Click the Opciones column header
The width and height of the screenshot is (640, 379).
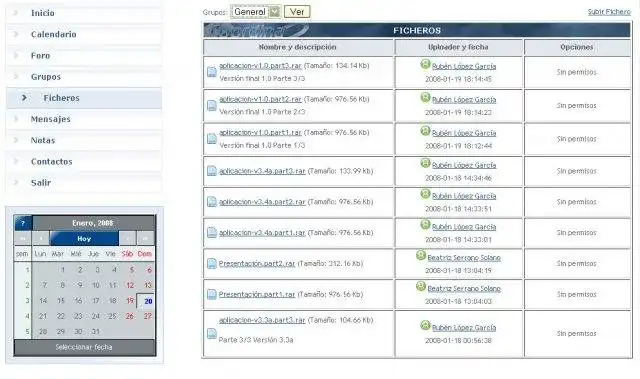coord(577,47)
